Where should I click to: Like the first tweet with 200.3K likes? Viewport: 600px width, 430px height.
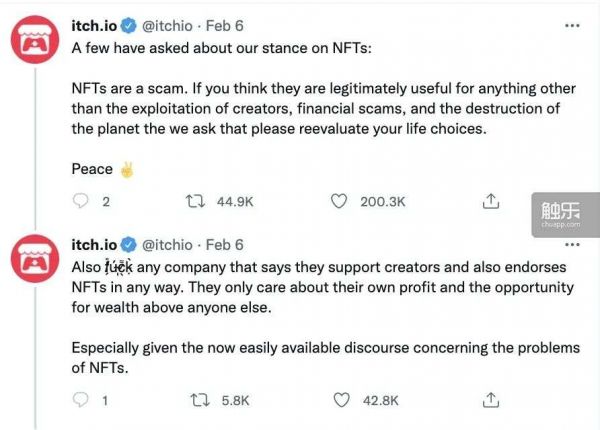click(341, 202)
